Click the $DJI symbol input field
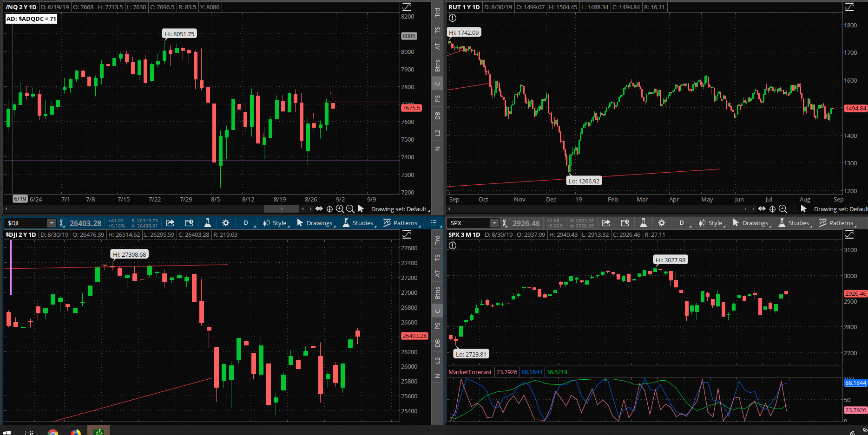 click(x=26, y=223)
